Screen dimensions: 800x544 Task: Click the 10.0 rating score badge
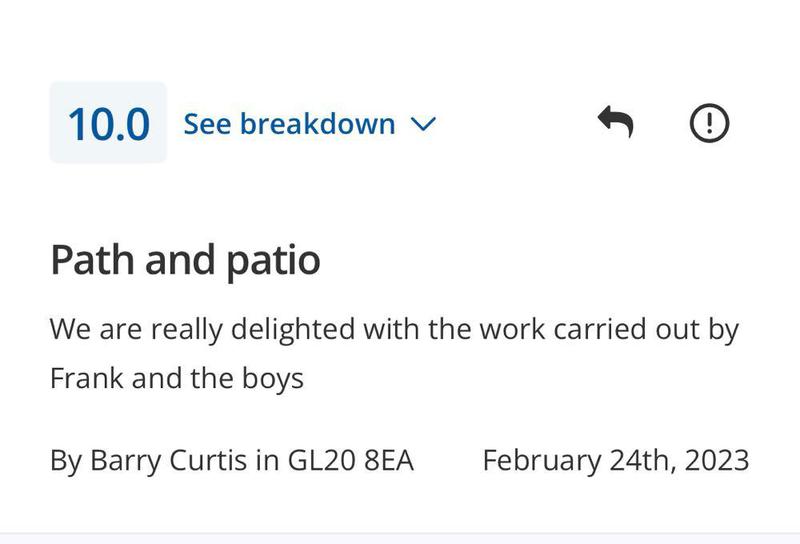[x=108, y=124]
